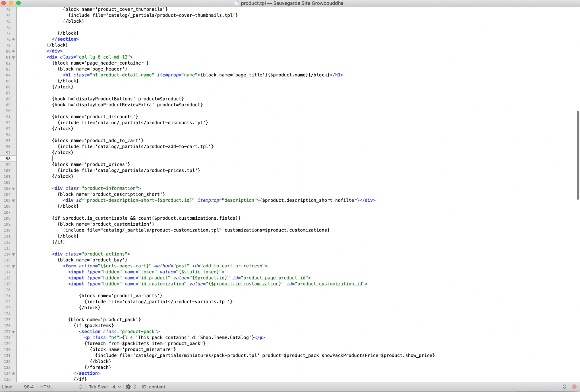Open the symbol list showing ID: content
Image resolution: width=580 pixels, height=392 pixels.
coord(153,387)
